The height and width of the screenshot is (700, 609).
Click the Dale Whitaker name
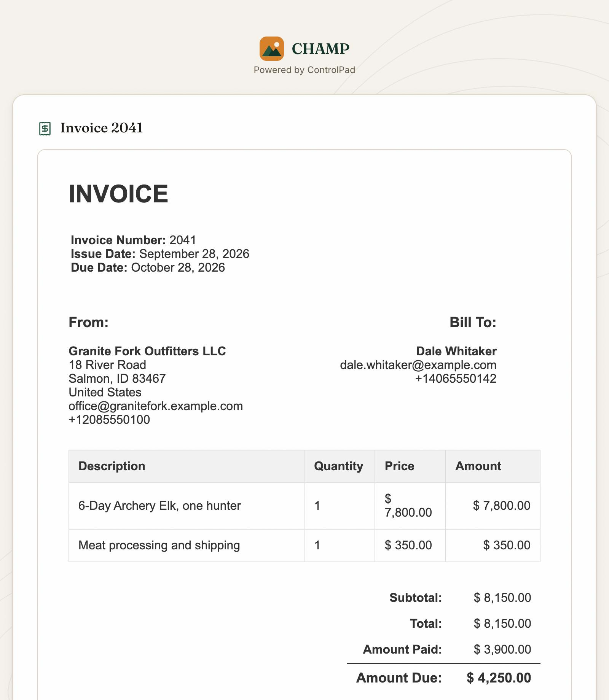coord(456,351)
